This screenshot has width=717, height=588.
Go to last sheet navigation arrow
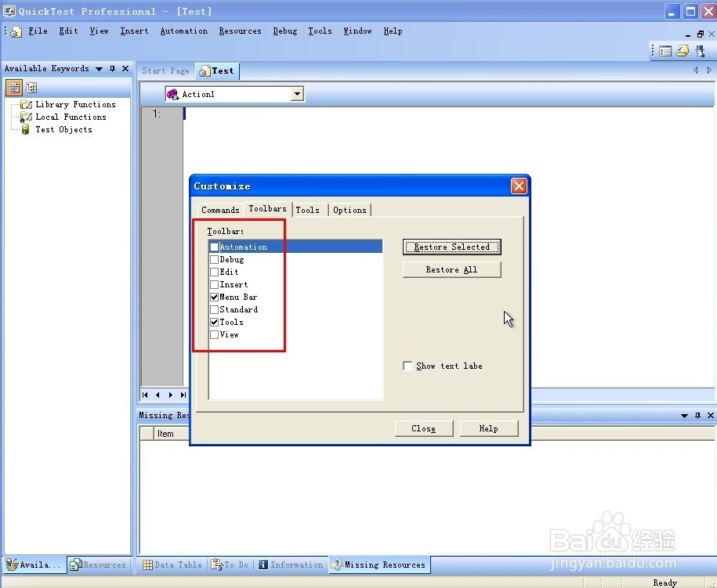tap(183, 395)
